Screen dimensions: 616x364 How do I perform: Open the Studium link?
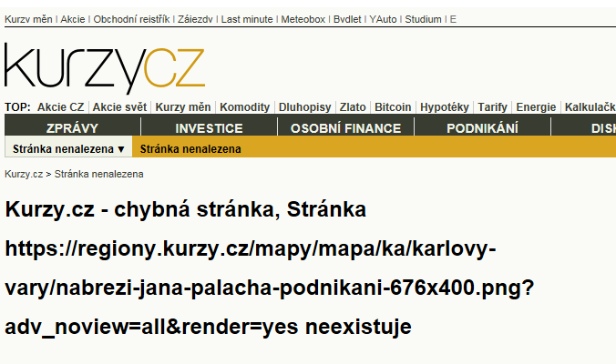(x=423, y=19)
